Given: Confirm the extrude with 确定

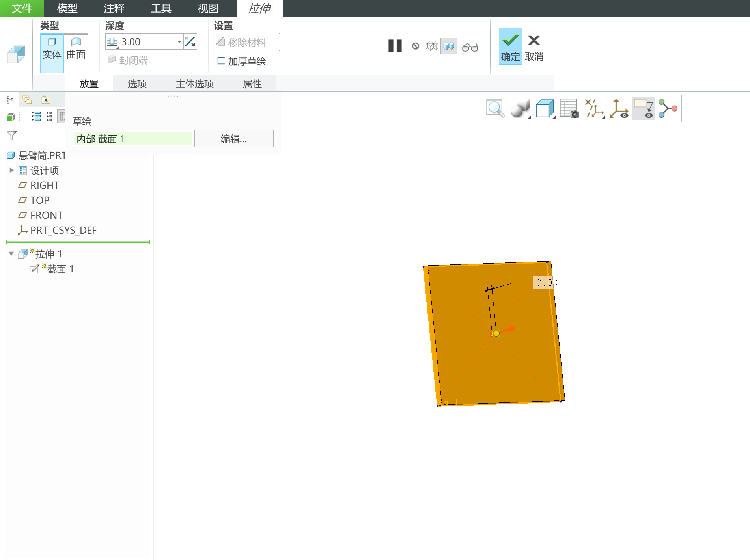Looking at the screenshot, I should 511,46.
